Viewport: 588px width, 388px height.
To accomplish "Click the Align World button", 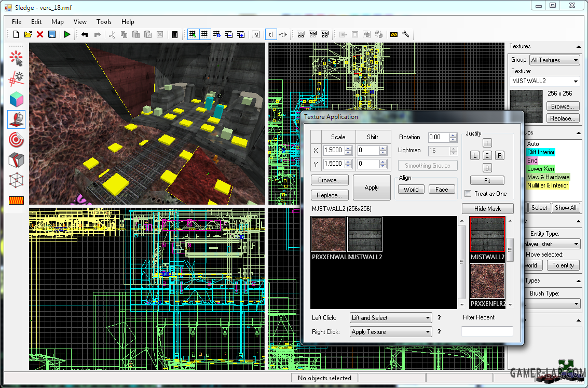I will 411,190.
